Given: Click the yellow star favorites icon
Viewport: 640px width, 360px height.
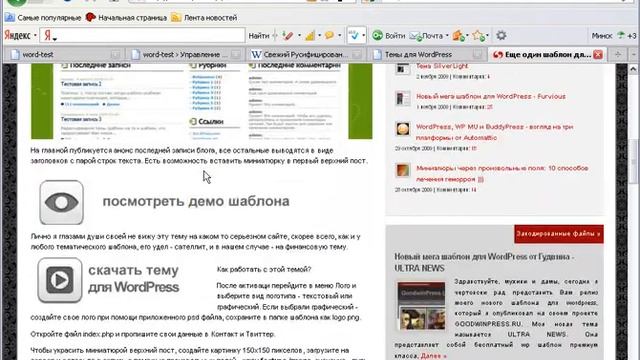Looking at the screenshot, I should coord(478,36).
